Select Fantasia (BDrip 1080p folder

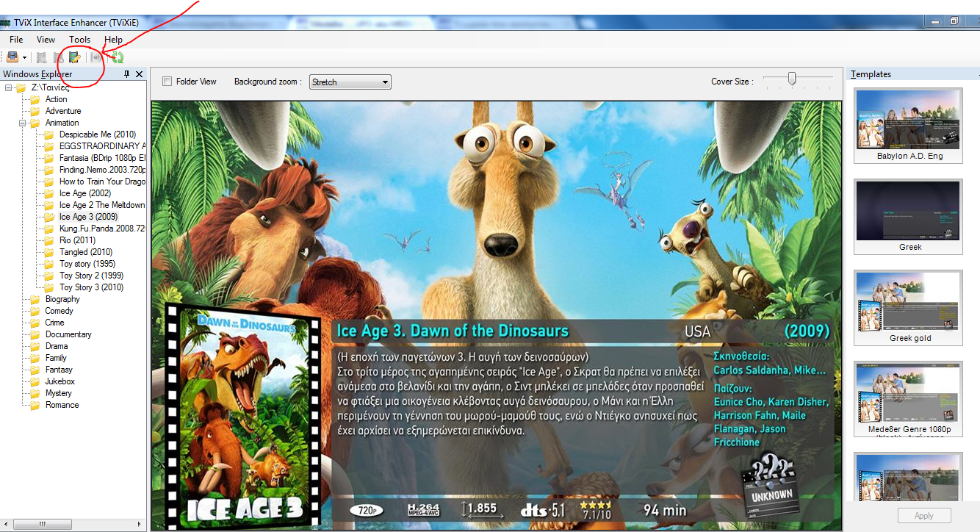click(102, 158)
